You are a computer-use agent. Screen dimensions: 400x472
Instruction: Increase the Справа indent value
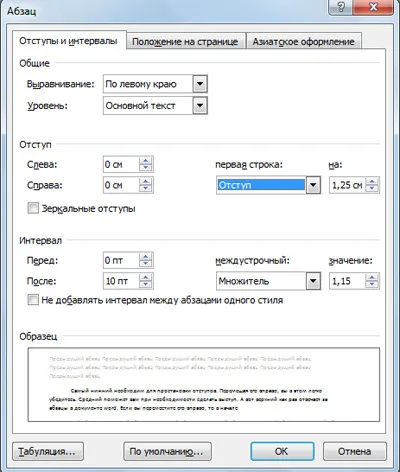pyautogui.click(x=146, y=181)
